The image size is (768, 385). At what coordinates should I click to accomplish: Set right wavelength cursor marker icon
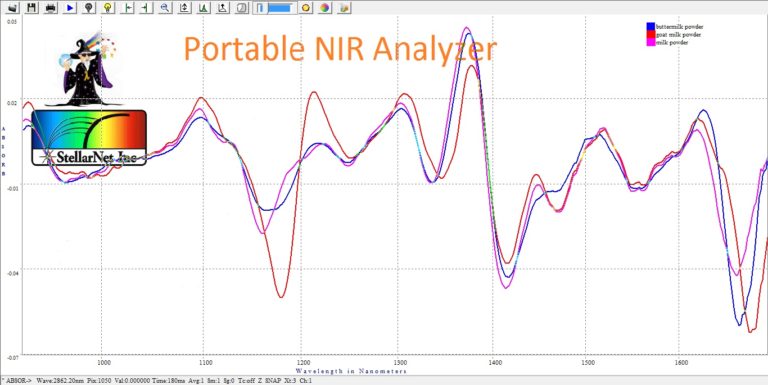coord(146,7)
